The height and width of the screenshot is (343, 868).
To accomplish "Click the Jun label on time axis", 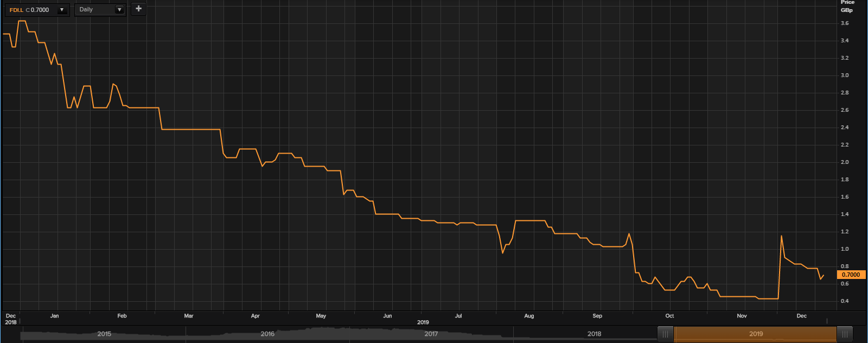I will coord(387,316).
